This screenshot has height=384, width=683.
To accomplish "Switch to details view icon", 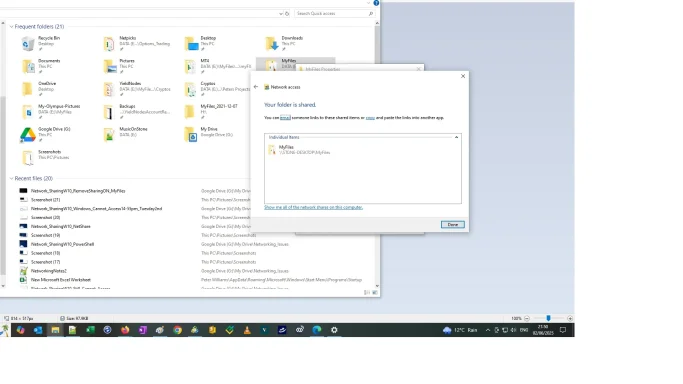I will point(367,293).
